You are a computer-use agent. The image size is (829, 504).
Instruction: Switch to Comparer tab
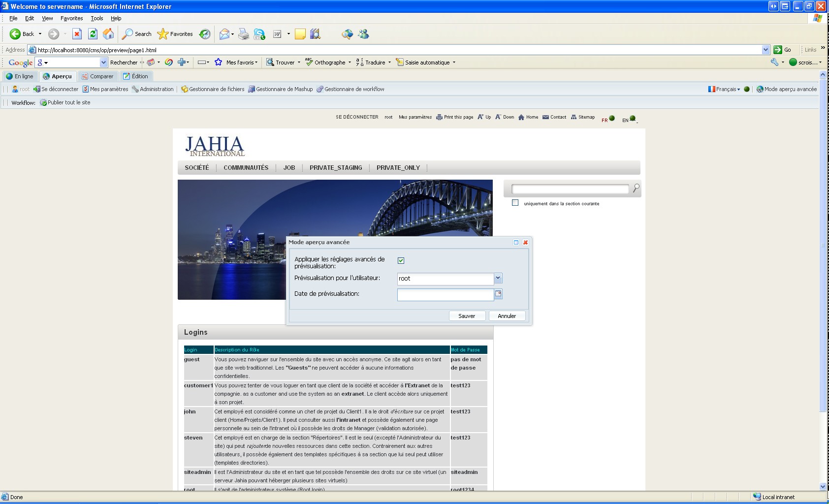[x=97, y=76]
